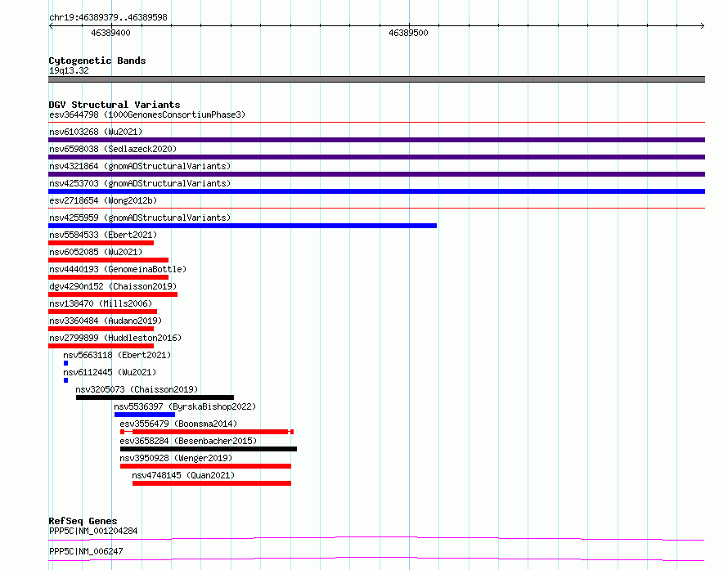Click the red bar under nsv3950928
The image size is (728, 570).
click(205, 466)
